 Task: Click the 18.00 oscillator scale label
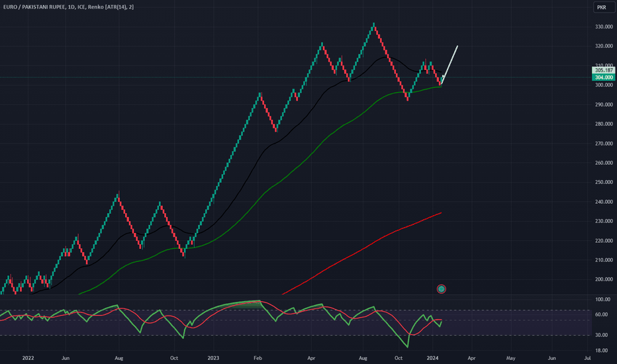click(602, 351)
